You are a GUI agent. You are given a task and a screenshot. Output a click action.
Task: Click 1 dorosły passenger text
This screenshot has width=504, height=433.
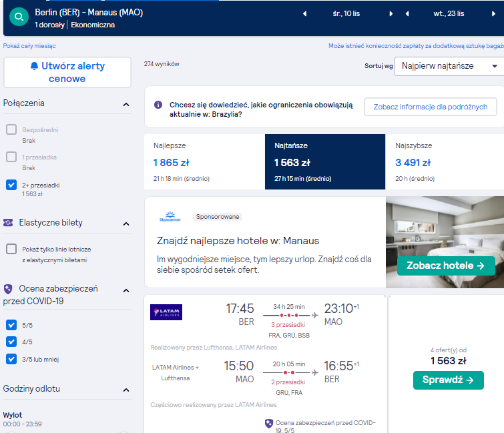tap(49, 25)
